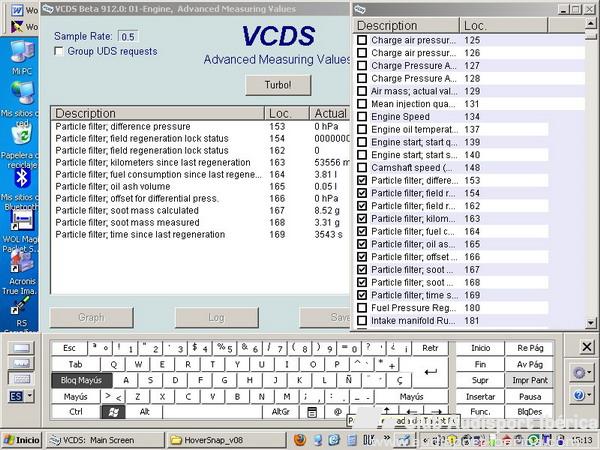Click the Retr backspace key
Screen dimensions: 600x450
(x=430, y=348)
